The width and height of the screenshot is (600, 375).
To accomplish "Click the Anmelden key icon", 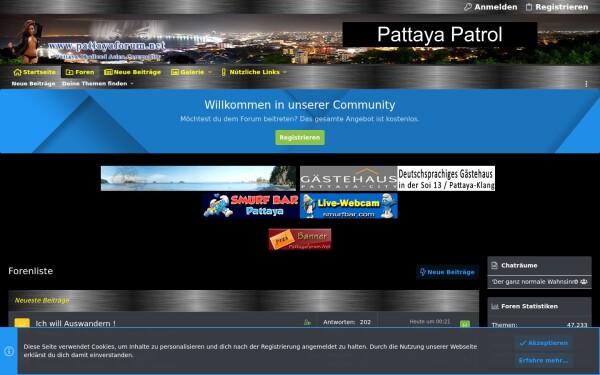I will click(468, 7).
